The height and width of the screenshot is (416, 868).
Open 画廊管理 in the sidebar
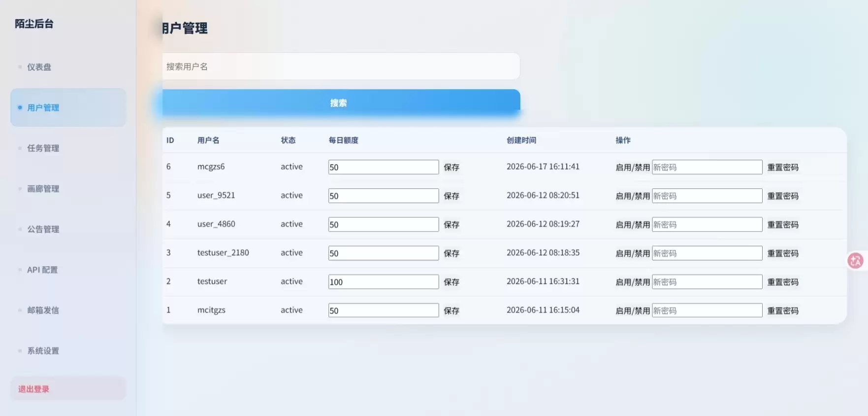coord(68,188)
